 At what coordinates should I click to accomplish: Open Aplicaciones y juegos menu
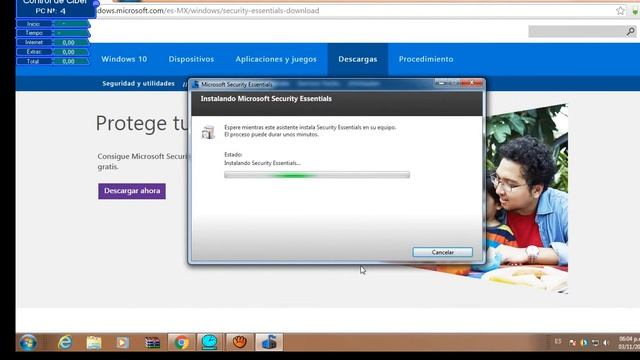click(276, 59)
